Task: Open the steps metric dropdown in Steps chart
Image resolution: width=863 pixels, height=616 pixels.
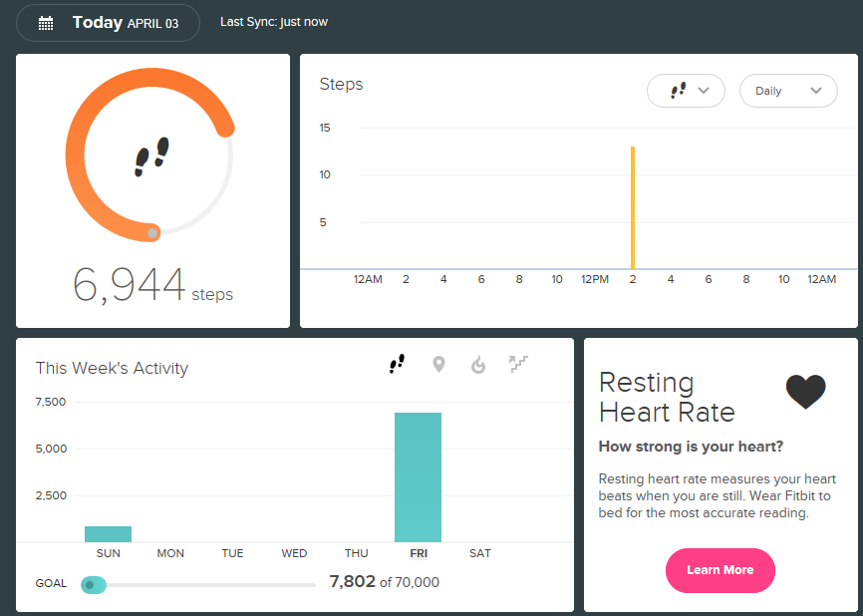Action: pyautogui.click(x=686, y=91)
